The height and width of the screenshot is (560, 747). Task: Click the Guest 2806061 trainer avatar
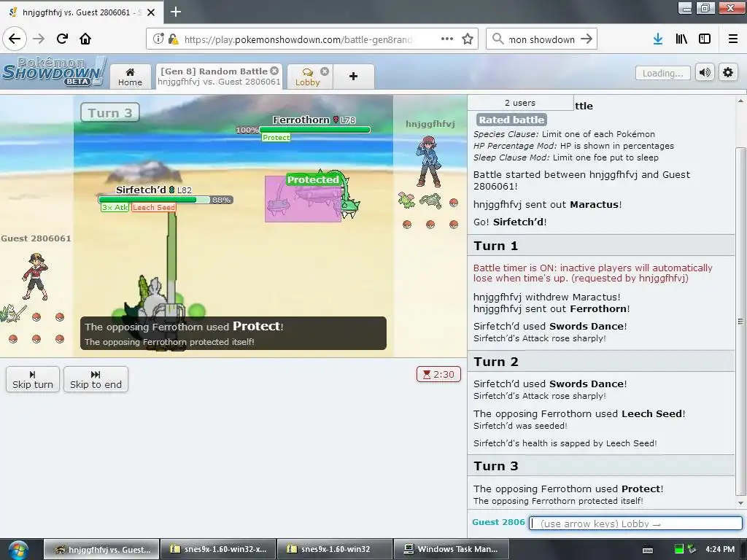coord(36,276)
